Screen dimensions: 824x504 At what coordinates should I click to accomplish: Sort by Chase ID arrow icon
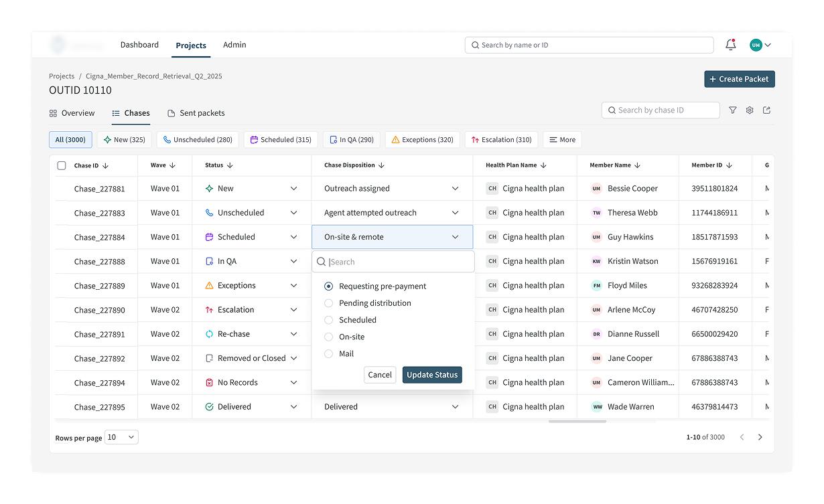coord(105,165)
